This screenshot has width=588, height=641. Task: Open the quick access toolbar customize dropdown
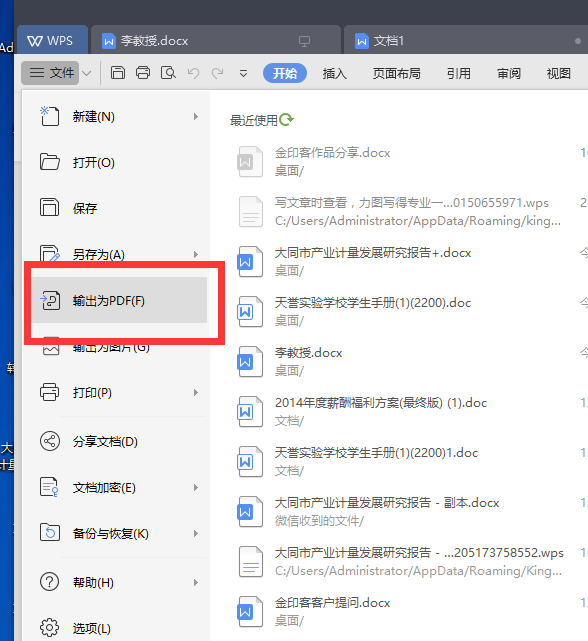point(243,74)
